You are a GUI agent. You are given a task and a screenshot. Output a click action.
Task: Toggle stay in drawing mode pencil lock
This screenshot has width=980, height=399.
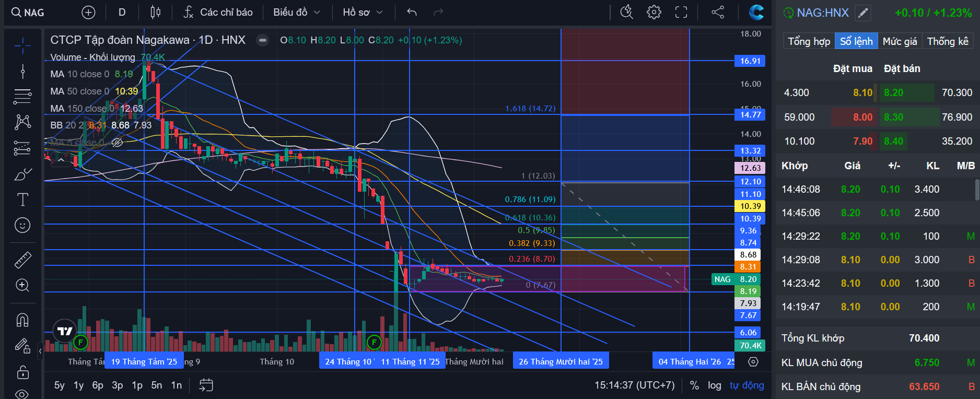(x=22, y=346)
